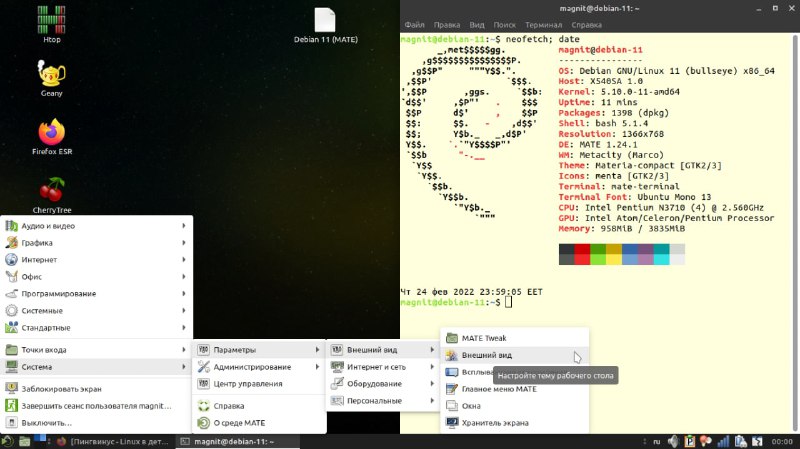Click the Интернет и сеть icon
The image size is (800, 449).
(x=337, y=366)
